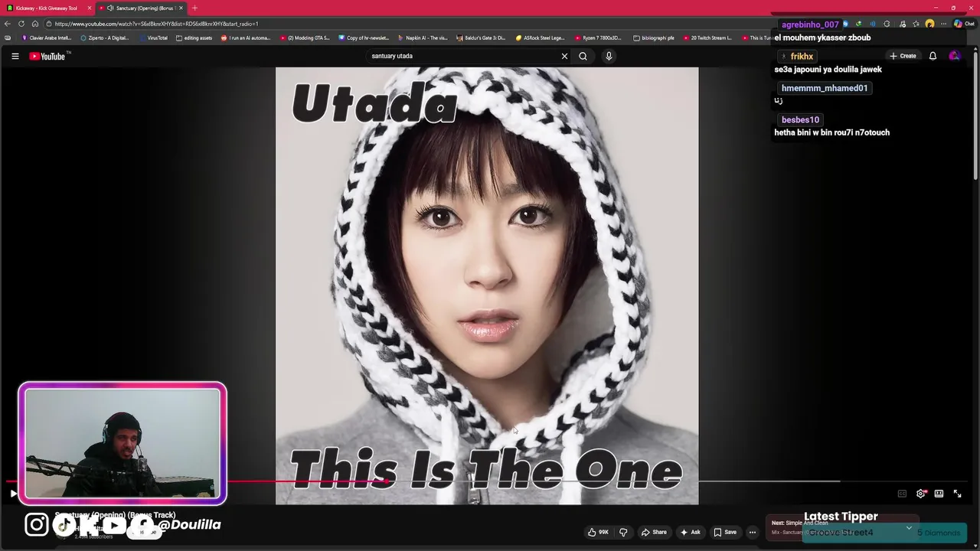Open a new browser tab
The width and height of the screenshot is (980, 551).
(194, 8)
